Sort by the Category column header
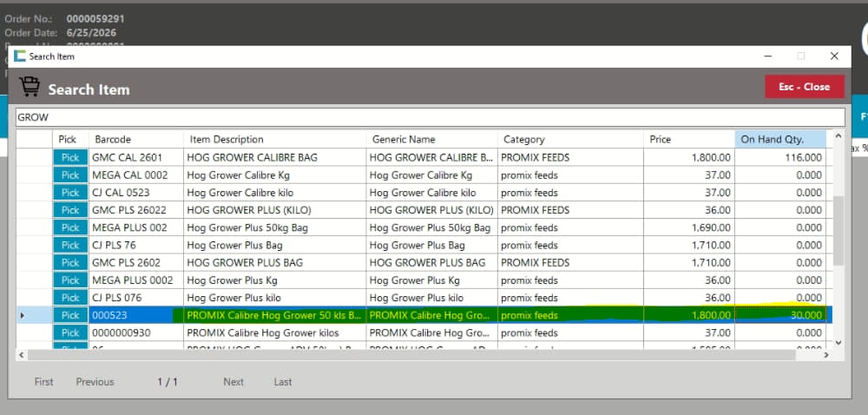 tap(570, 140)
